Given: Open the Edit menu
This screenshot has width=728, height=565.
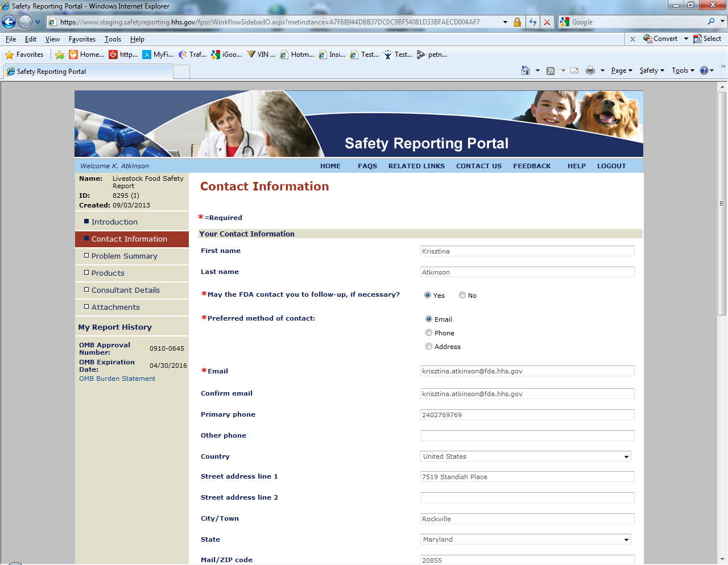Looking at the screenshot, I should point(31,39).
